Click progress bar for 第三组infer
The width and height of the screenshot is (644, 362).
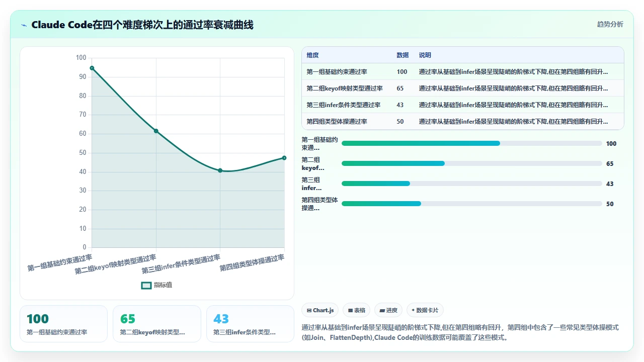pos(471,184)
